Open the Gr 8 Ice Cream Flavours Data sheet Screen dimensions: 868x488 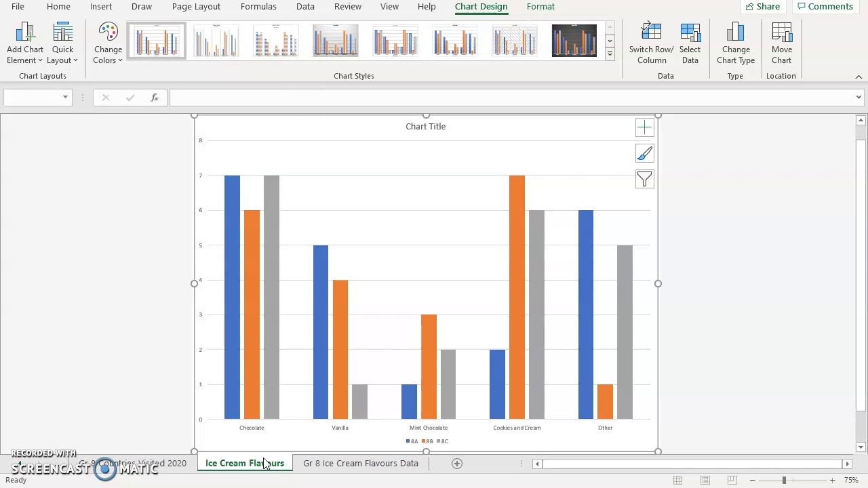[360, 463]
